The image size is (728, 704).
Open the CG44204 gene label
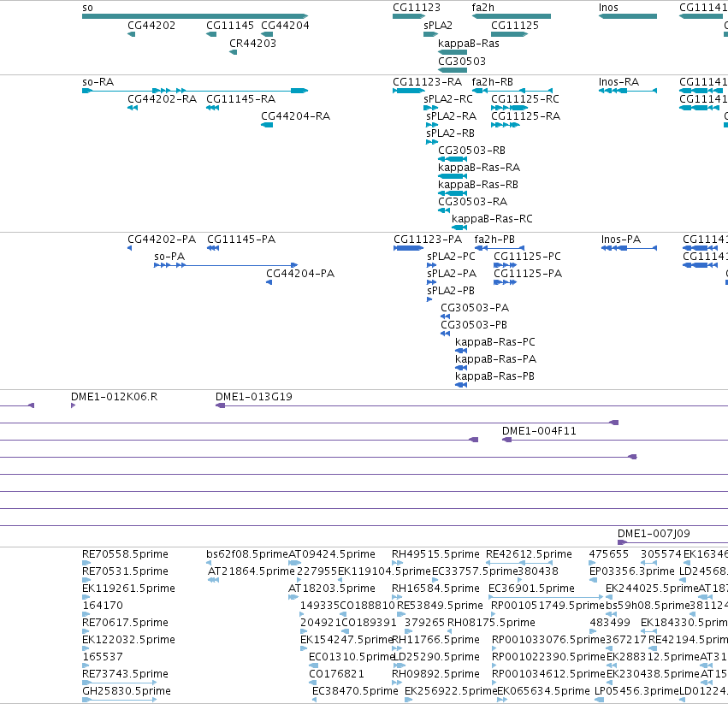285,26
